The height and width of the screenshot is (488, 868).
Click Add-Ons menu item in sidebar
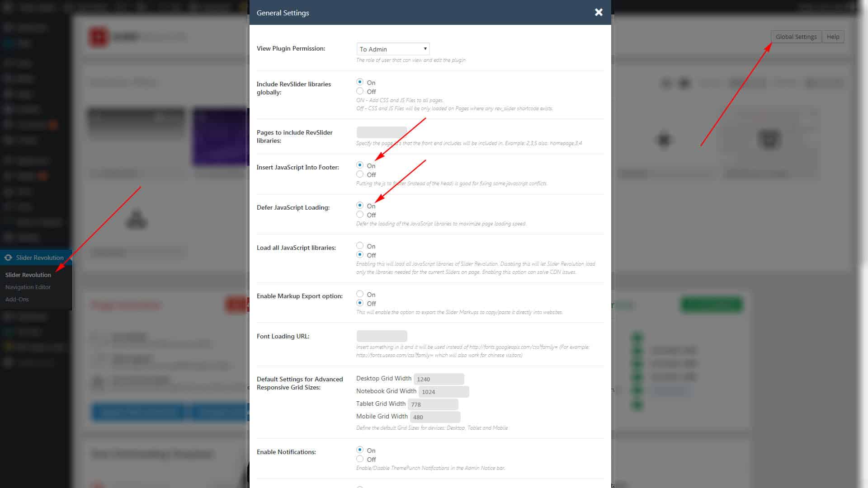[17, 299]
